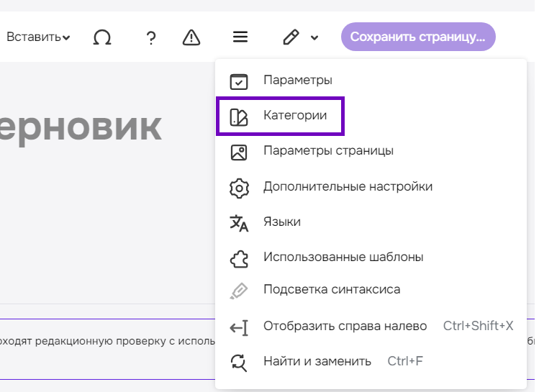Click the Languages translate icon
The height and width of the screenshot is (392, 539).
click(238, 223)
